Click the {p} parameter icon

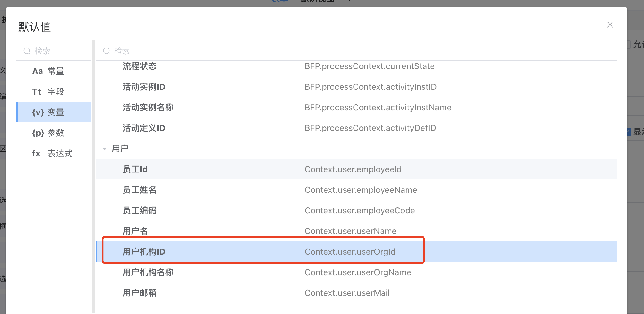tap(38, 133)
